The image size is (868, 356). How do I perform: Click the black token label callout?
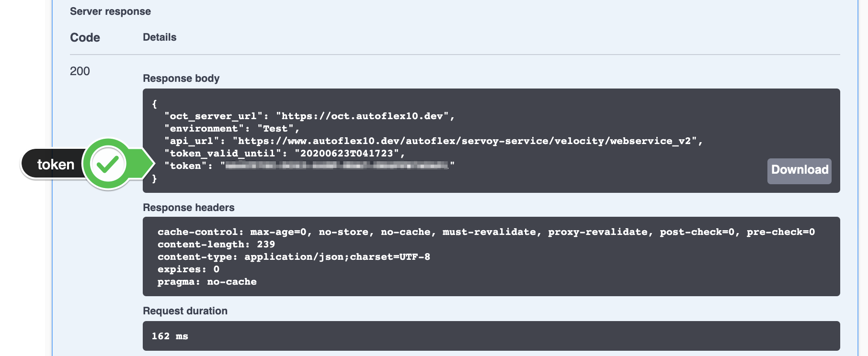coord(54,164)
